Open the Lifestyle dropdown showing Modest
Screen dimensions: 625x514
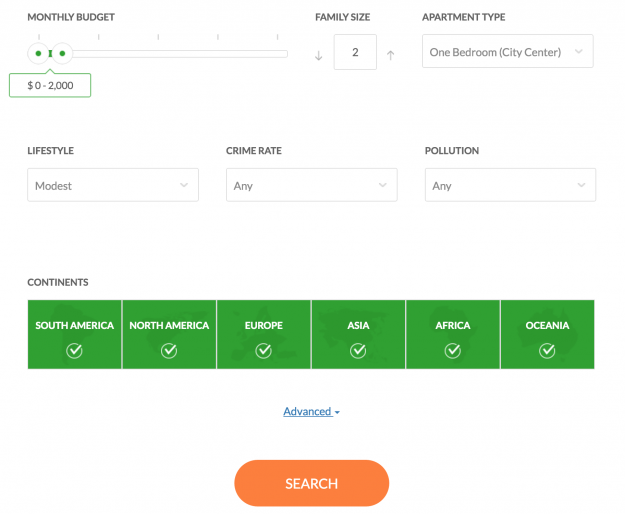[112, 185]
